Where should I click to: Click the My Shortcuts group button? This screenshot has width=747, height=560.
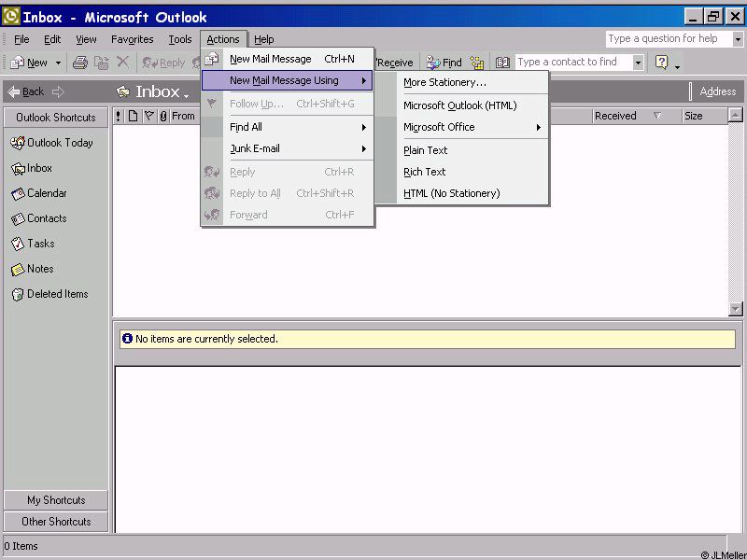click(x=56, y=500)
